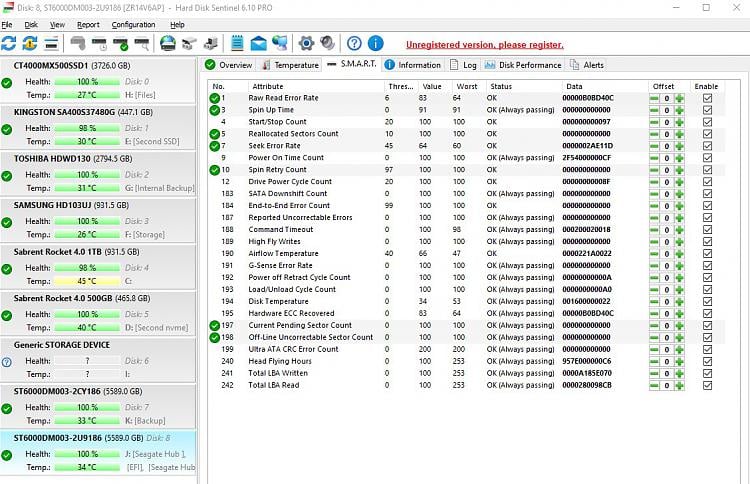750x484 pixels.
Task: Click Health bar of TOSHIBA HDWD130
Action: pos(87,175)
